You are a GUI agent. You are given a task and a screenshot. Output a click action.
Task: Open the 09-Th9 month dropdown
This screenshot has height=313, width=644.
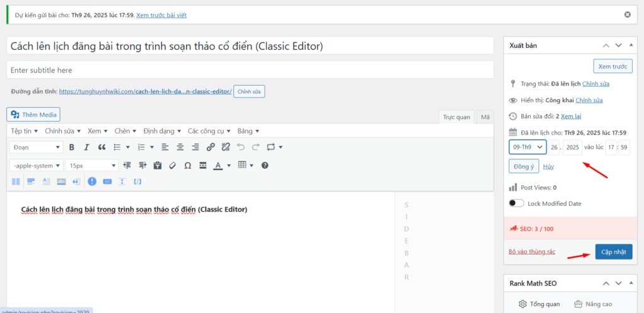pos(528,147)
